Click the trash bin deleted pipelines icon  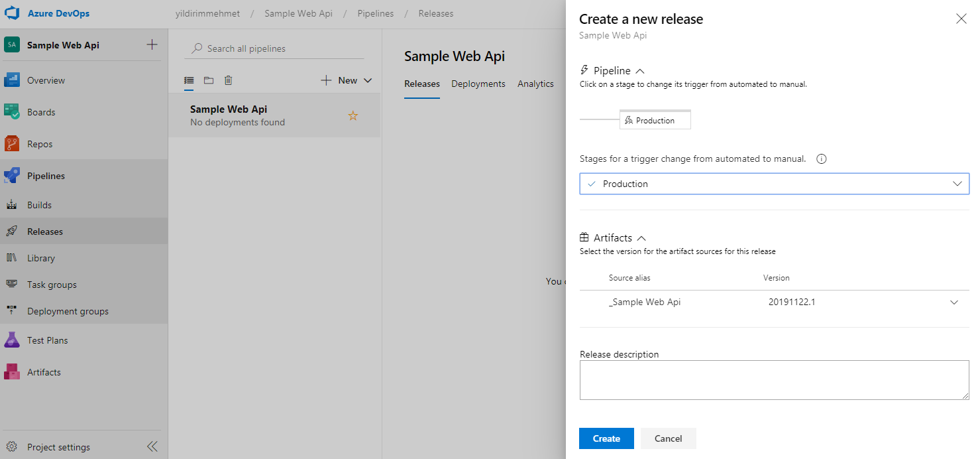pyautogui.click(x=228, y=80)
